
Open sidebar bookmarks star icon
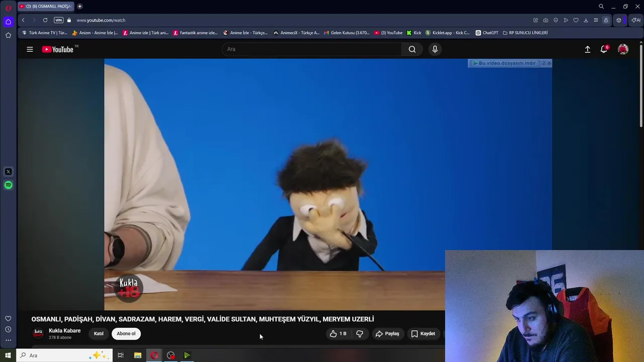point(8,35)
